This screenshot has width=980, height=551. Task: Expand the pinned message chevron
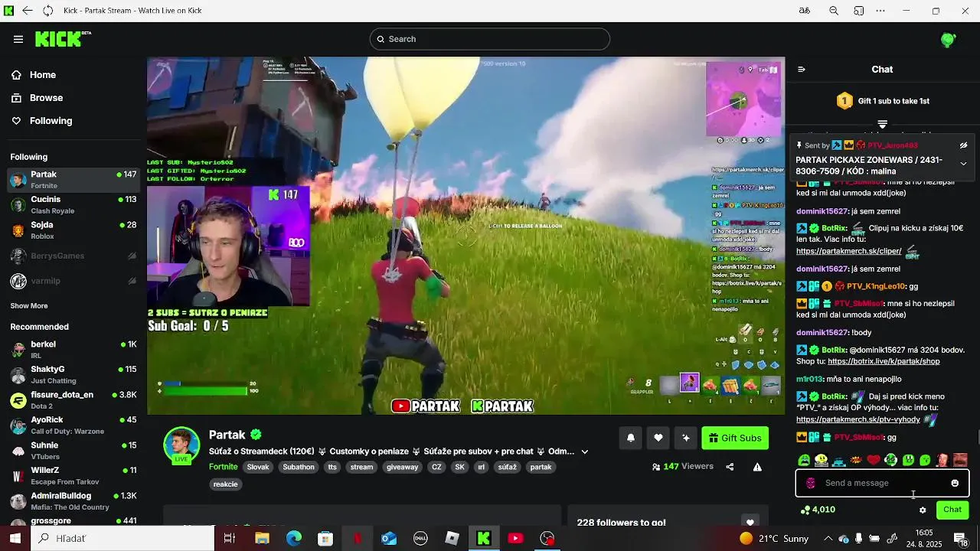coord(963,164)
